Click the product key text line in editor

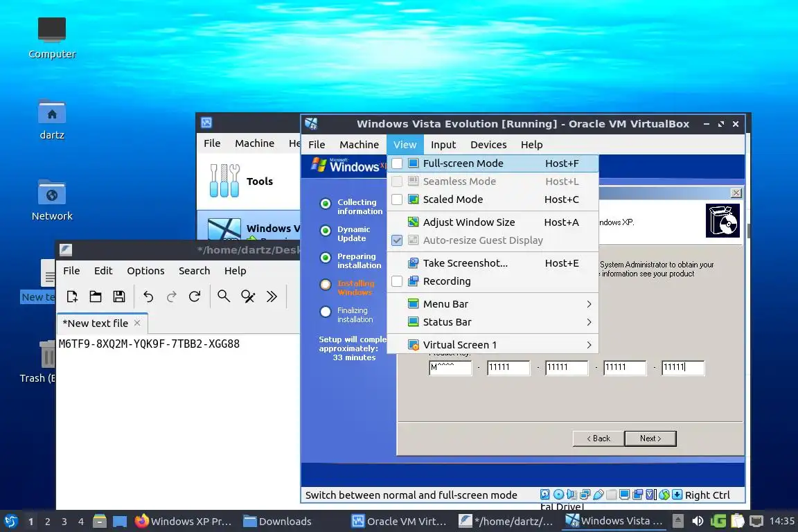point(149,344)
